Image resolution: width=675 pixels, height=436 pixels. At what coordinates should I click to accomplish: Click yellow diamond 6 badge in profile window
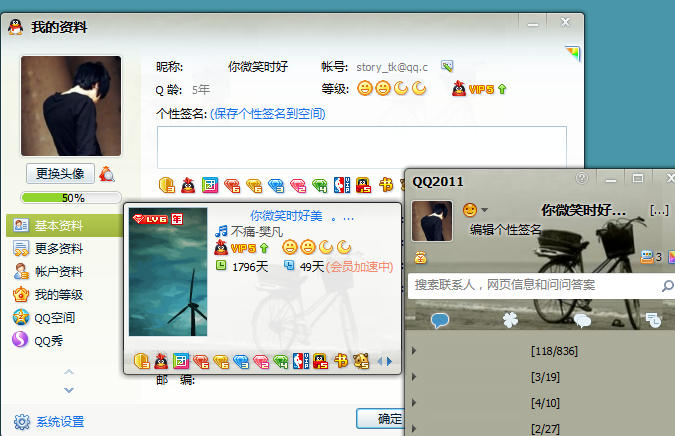(x=254, y=186)
